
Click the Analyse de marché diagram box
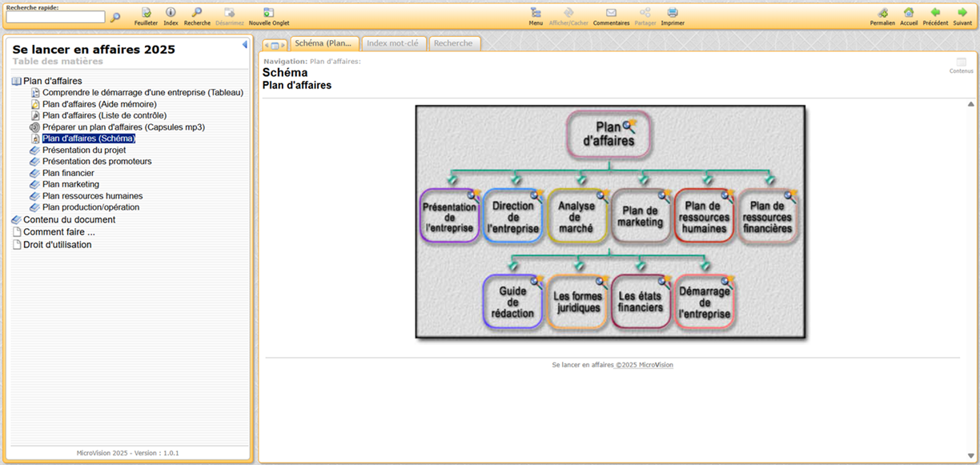click(576, 216)
